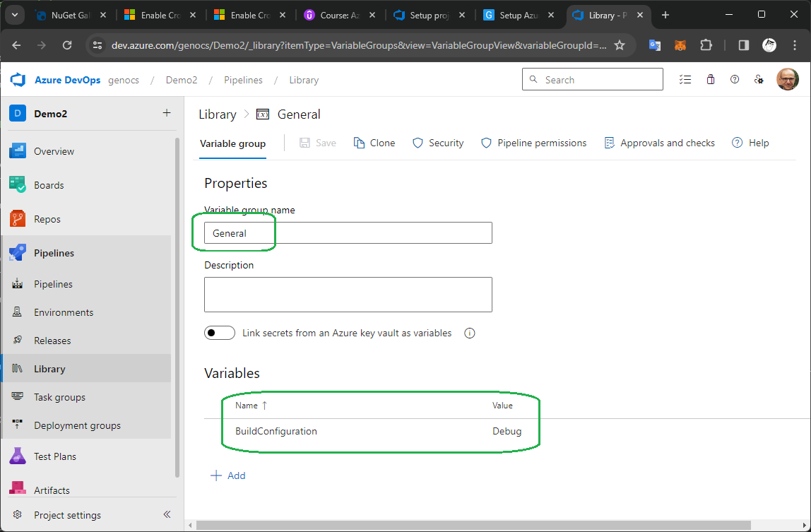This screenshot has width=811, height=532.
Task: Bookmark this page with the star icon
Action: coord(620,45)
